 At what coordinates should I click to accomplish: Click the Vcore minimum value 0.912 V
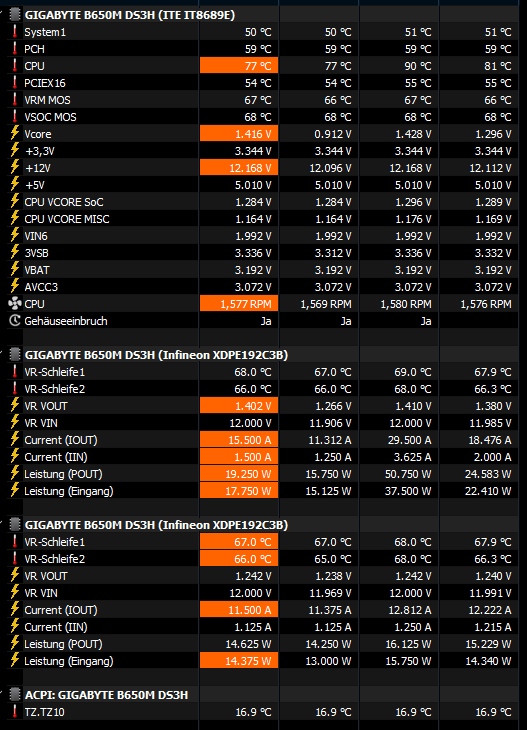pos(333,134)
